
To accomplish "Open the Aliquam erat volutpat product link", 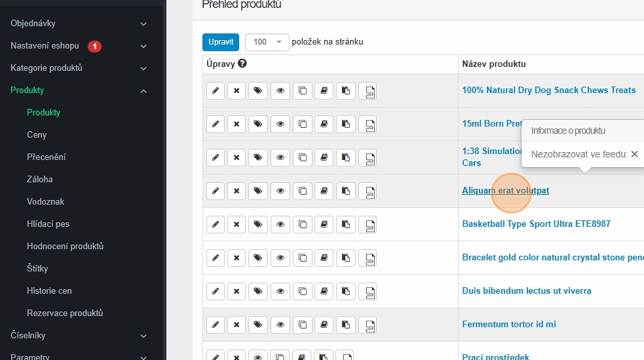I will [x=506, y=190].
